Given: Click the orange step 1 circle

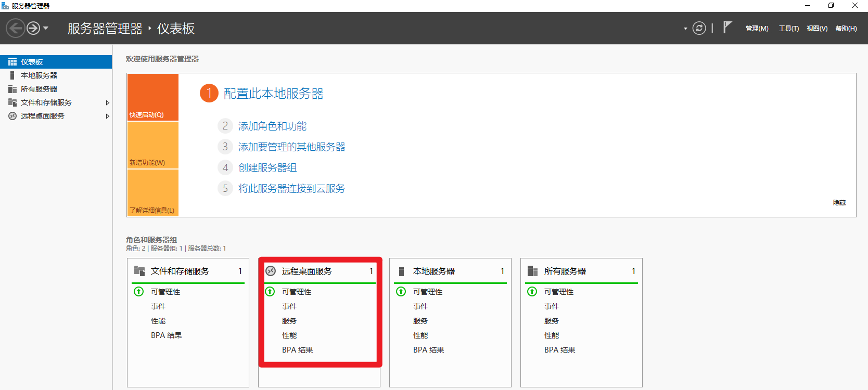Looking at the screenshot, I should [x=209, y=93].
